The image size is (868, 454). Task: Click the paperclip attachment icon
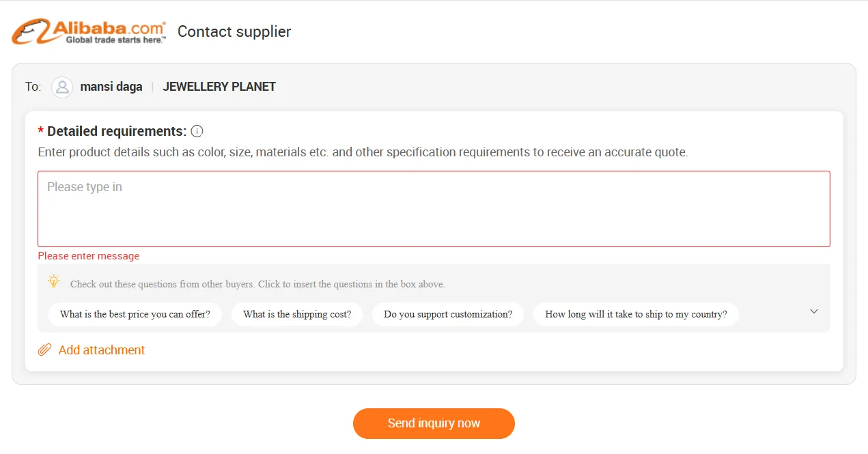pos(44,350)
